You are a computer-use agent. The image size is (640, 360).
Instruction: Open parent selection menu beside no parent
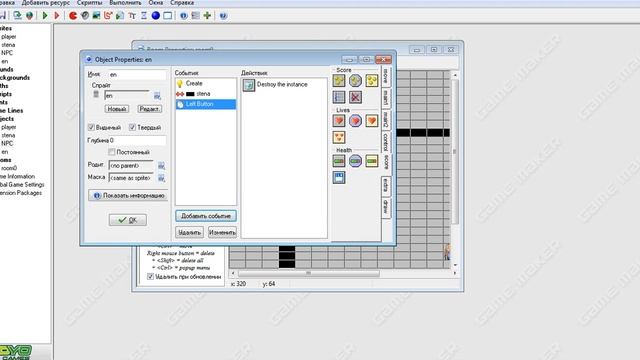pos(161,166)
